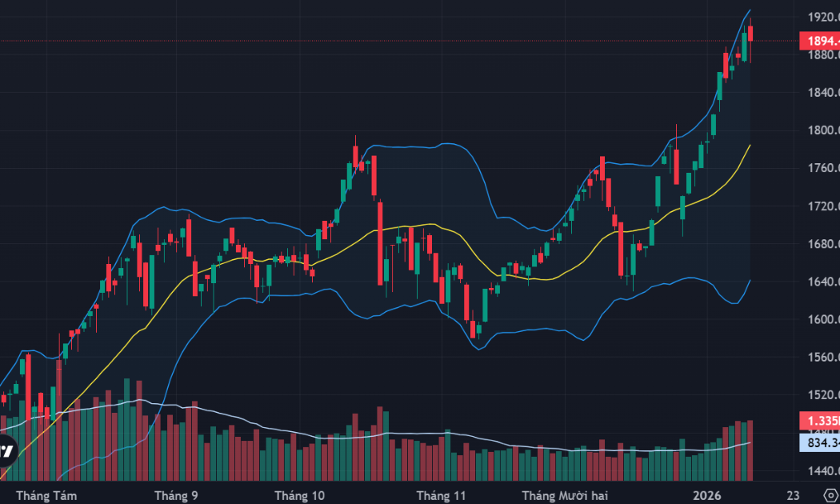The height and width of the screenshot is (504, 840).
Task: Click the 1760 price scale label
Action: [x=822, y=169]
